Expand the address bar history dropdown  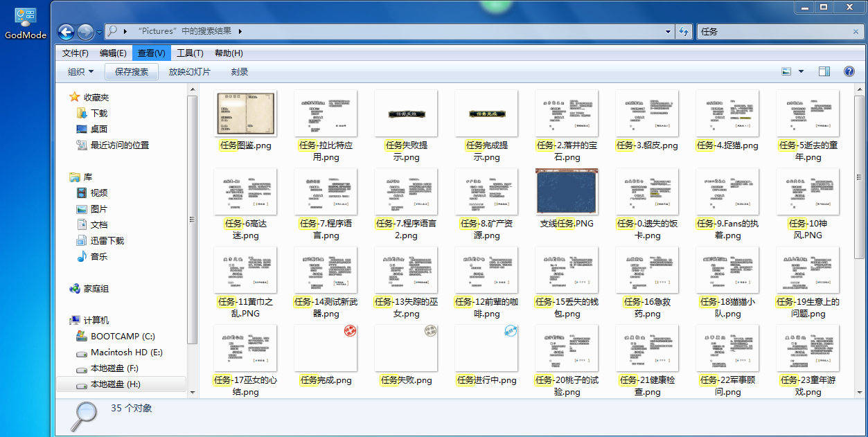668,31
